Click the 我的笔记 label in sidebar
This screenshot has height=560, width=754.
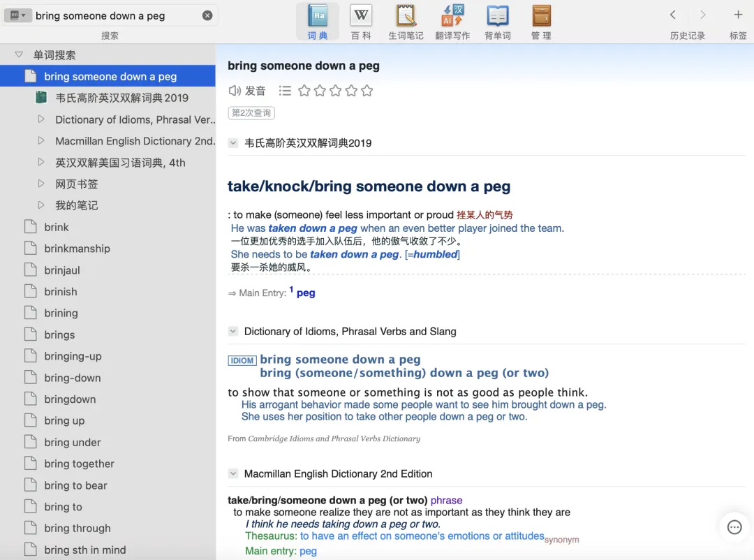(77, 205)
